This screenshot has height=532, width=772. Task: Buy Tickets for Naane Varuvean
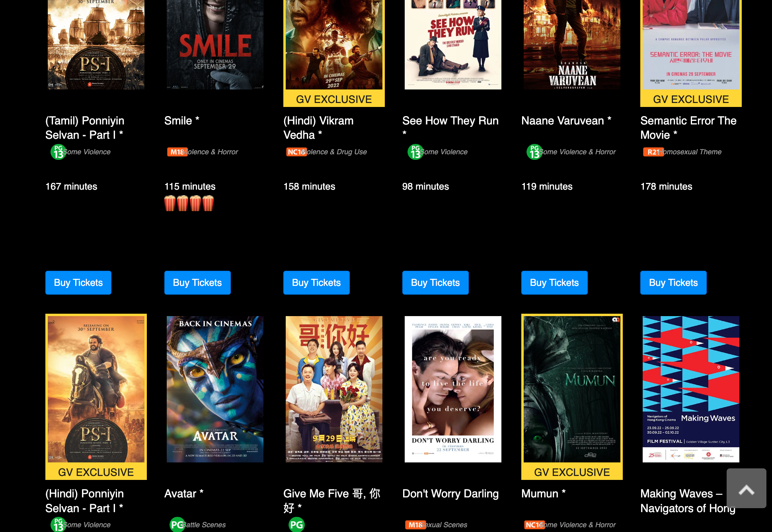pyautogui.click(x=554, y=283)
